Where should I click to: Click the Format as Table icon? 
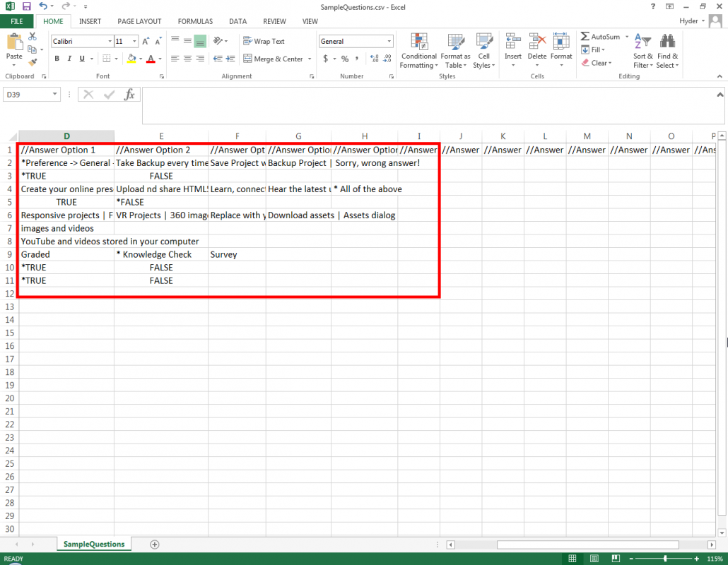tap(455, 52)
